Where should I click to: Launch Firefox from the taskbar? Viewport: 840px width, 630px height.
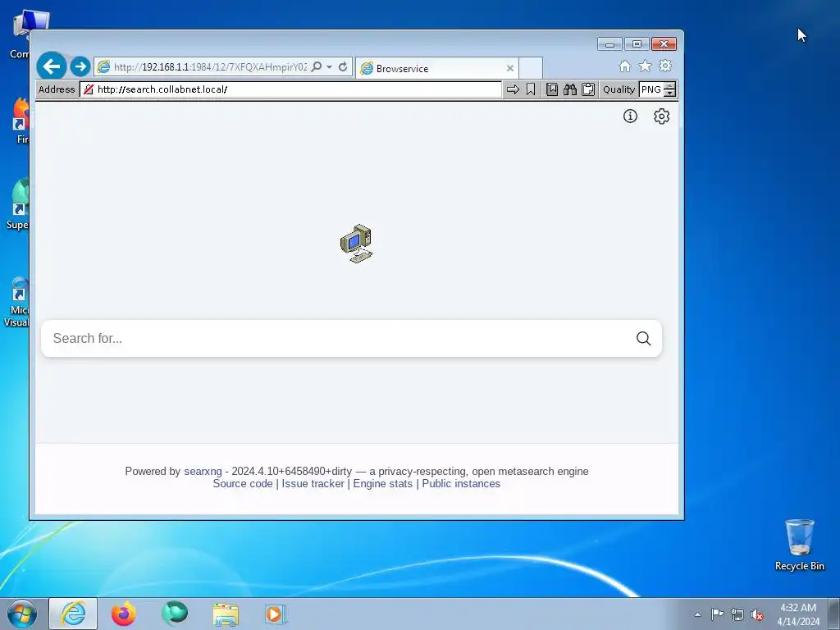124,614
